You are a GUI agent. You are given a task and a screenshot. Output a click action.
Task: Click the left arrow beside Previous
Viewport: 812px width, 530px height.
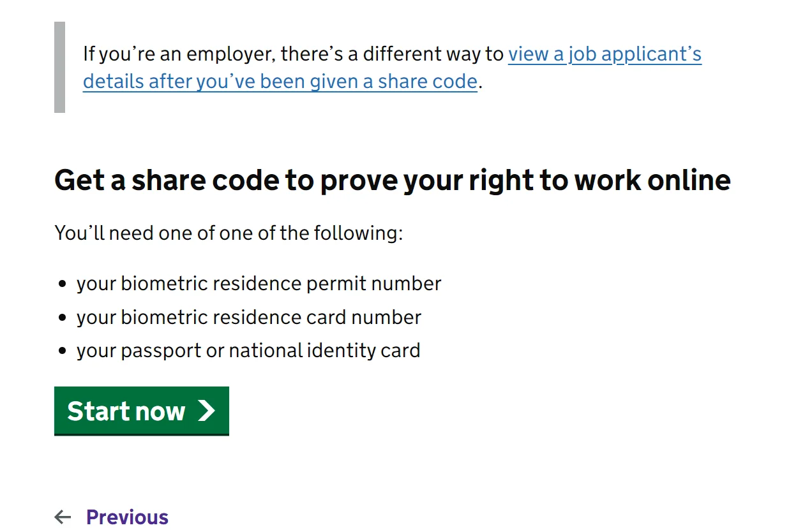click(63, 517)
